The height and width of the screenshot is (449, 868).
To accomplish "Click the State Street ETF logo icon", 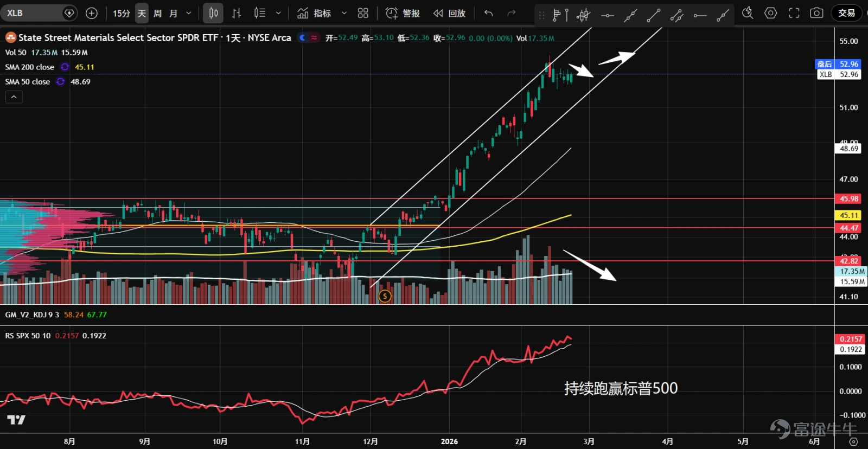I will (x=10, y=37).
